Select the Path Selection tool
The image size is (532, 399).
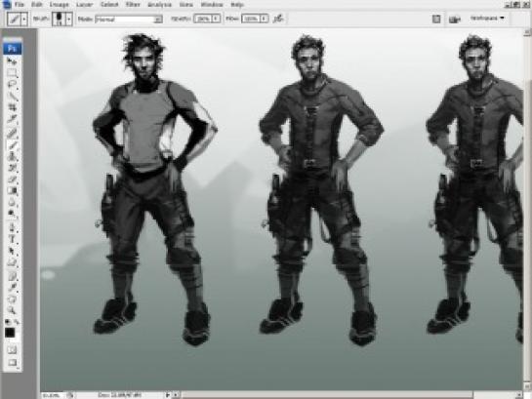[12, 251]
